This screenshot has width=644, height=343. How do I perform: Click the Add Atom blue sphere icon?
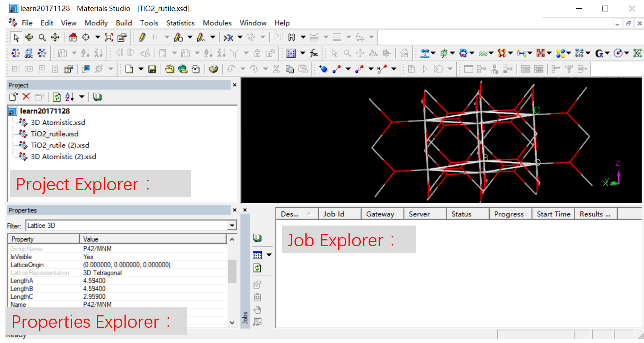323,69
